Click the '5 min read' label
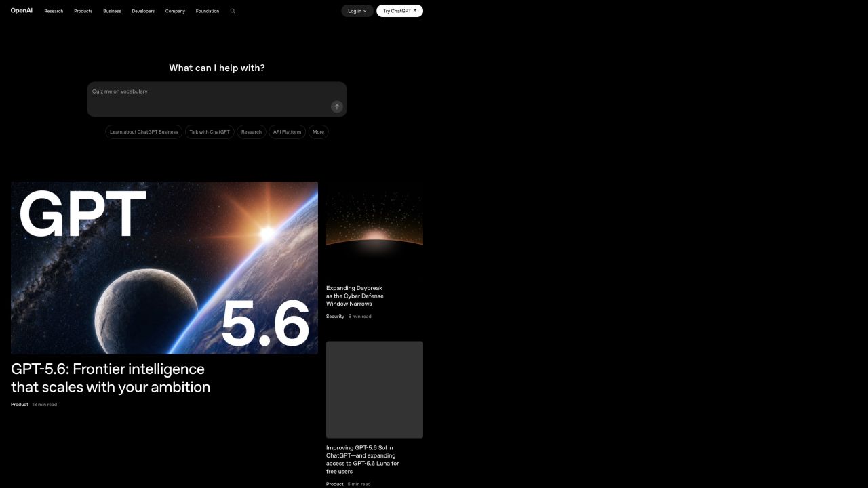The image size is (868, 488). click(359, 484)
